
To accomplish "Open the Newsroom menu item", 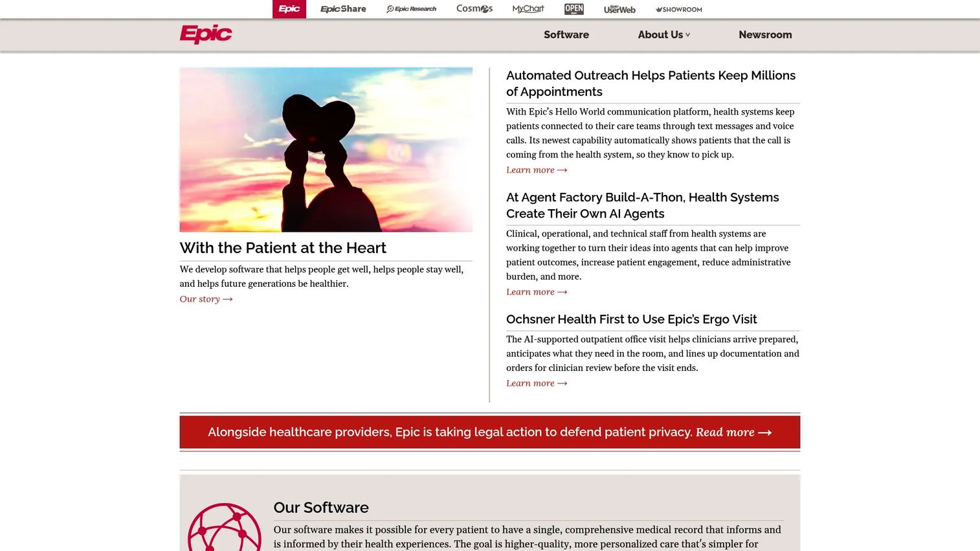I will click(765, 35).
